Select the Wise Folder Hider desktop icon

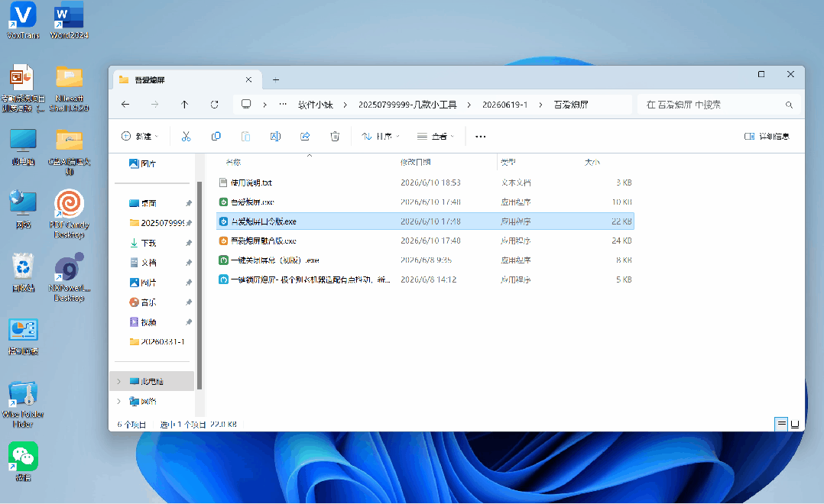coord(23,404)
